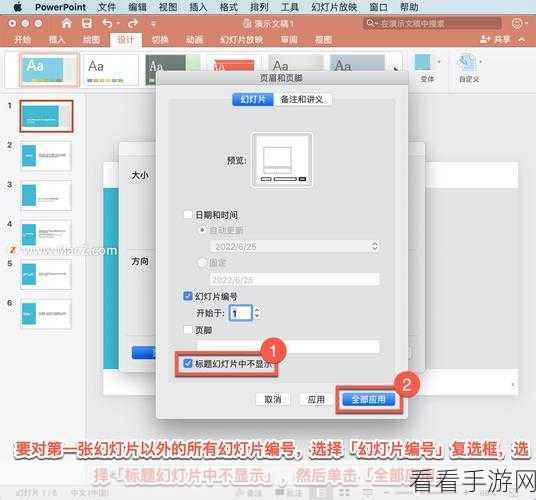Switch to the 备注和讲义 tab in the dialog
Viewport: 536px width, 500px height.
coord(302,99)
